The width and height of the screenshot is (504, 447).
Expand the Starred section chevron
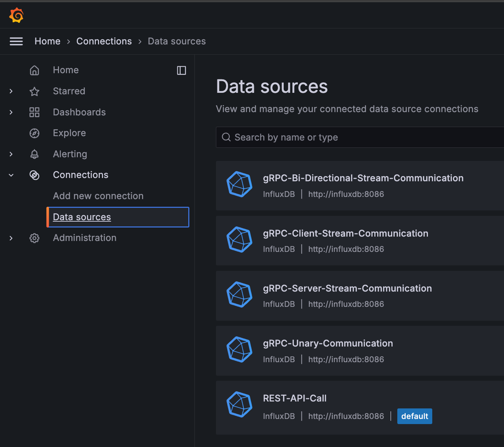pyautogui.click(x=11, y=91)
